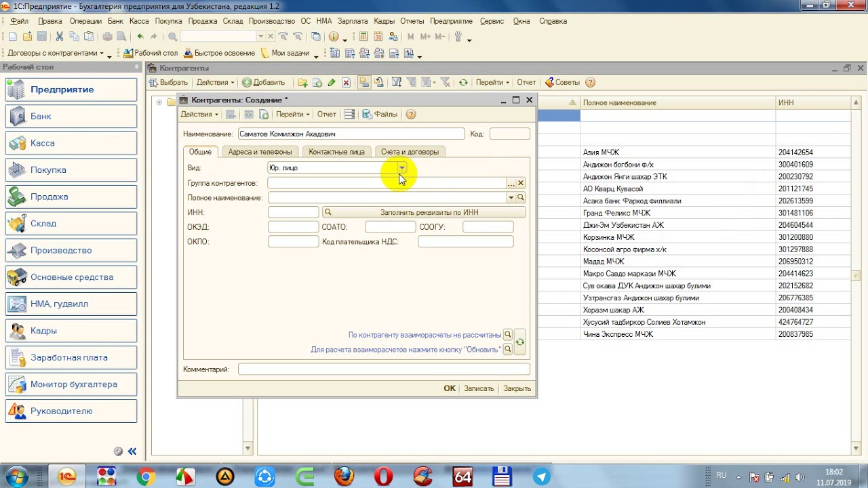Open Монитор бухгалтера in sidebar
This screenshot has width=868, height=488.
click(71, 384)
